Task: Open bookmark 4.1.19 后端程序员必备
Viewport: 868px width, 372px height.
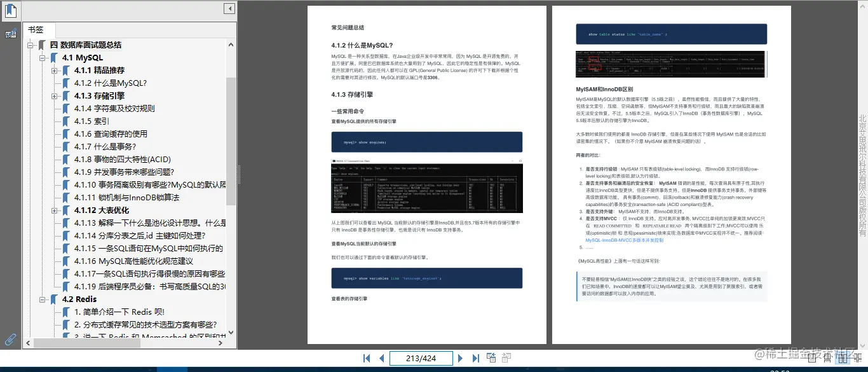Action: 149,287
